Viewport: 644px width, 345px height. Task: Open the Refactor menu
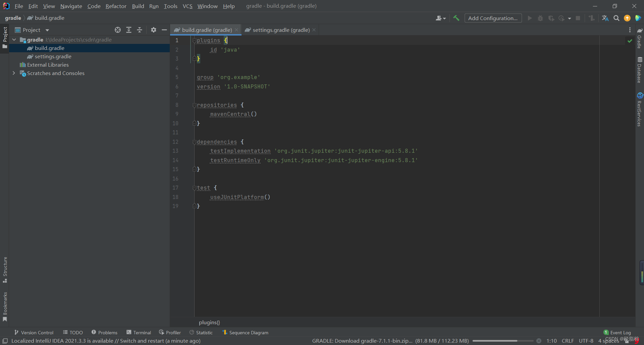pos(116,6)
